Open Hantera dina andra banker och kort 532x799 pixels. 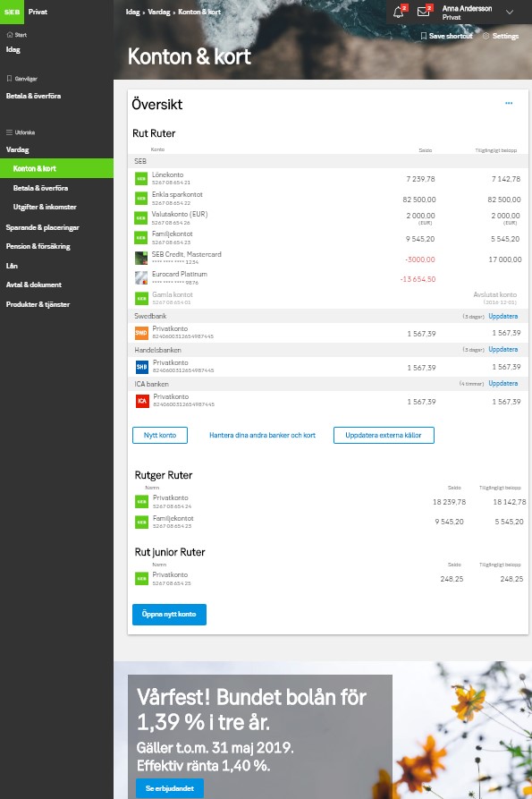(262, 435)
